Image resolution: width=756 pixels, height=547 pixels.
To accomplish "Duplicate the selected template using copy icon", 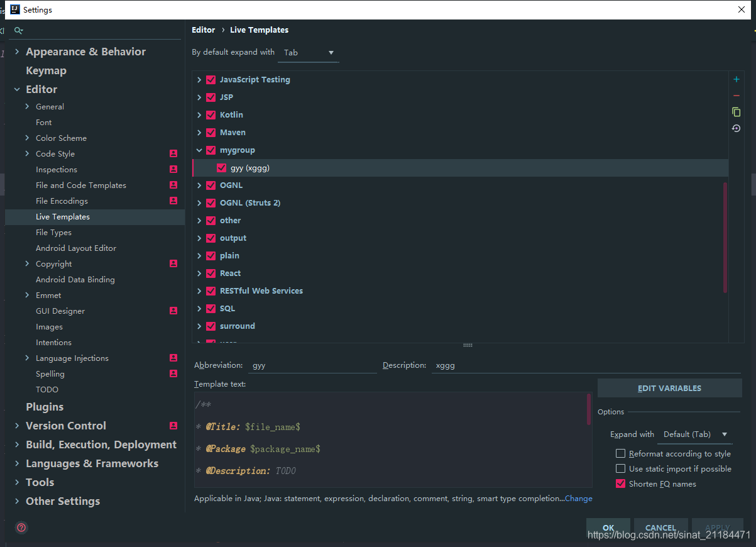I will pyautogui.click(x=736, y=112).
